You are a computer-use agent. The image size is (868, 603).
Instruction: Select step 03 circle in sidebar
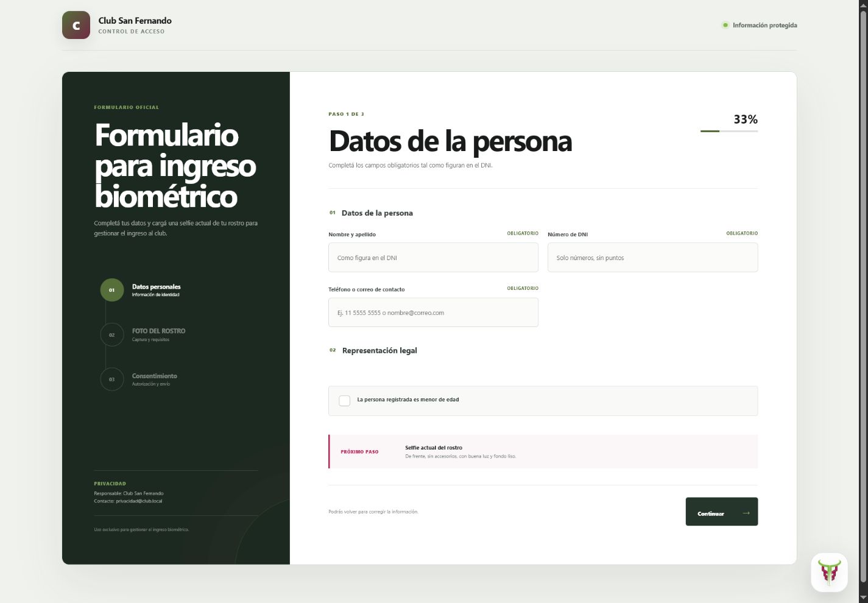point(111,379)
